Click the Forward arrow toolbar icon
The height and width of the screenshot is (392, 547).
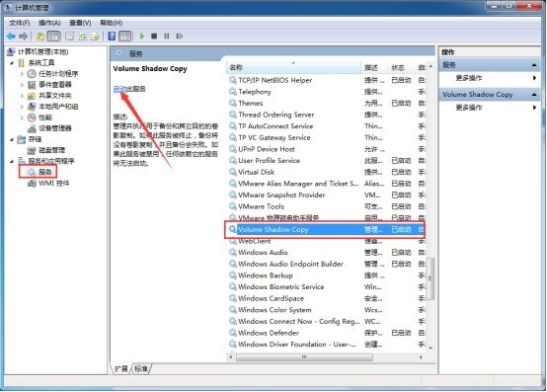pyautogui.click(x=24, y=36)
